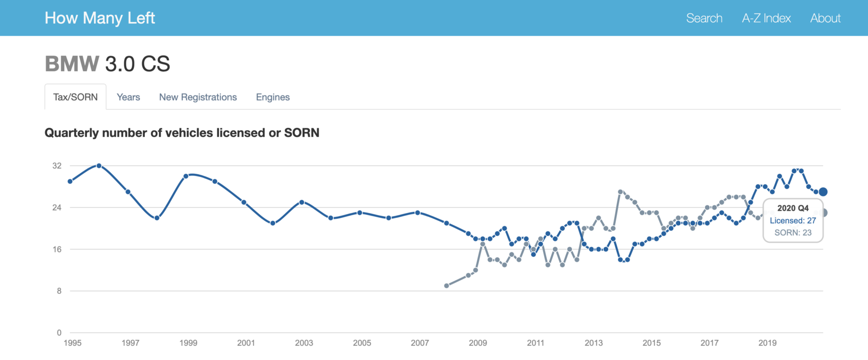Open the A-Z Index page
868x360 pixels.
pos(766,18)
